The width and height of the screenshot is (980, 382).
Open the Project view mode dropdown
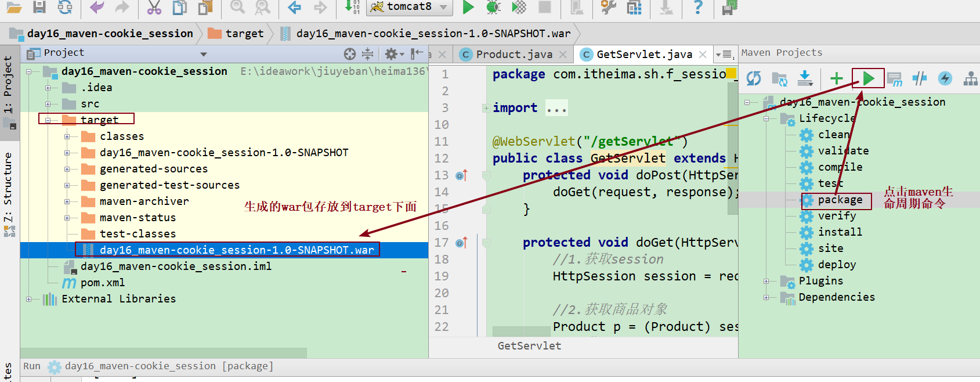(204, 54)
